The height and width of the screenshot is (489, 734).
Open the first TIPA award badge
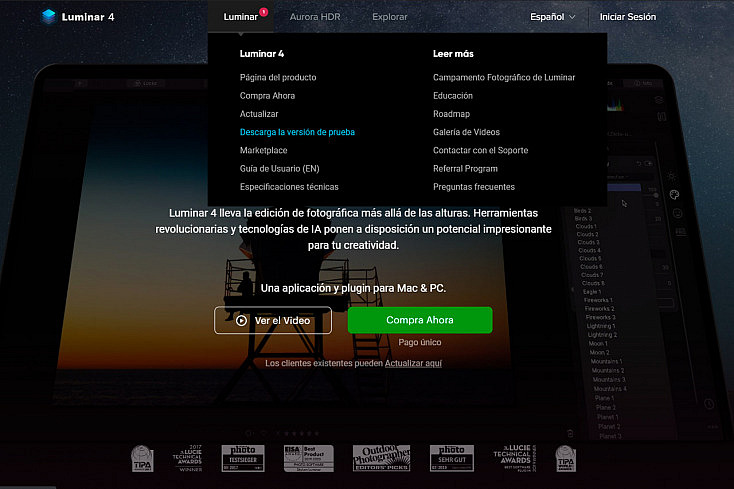point(142,458)
